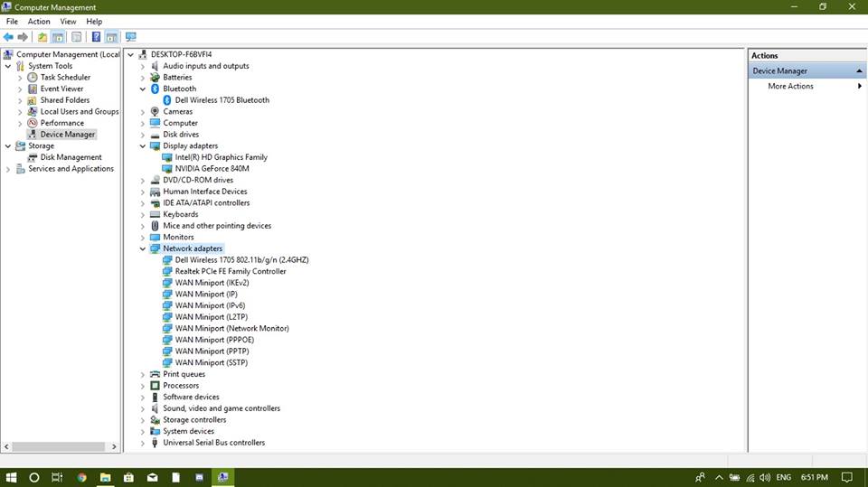Viewport: 868px width, 487px height.
Task: Click the Batteries category icon
Action: tap(155, 78)
